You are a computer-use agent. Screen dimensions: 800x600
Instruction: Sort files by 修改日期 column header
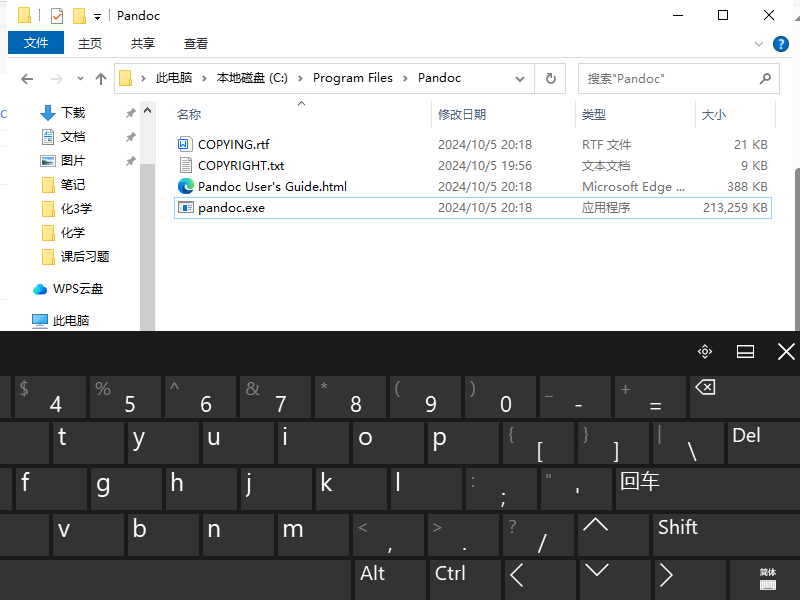(462, 115)
